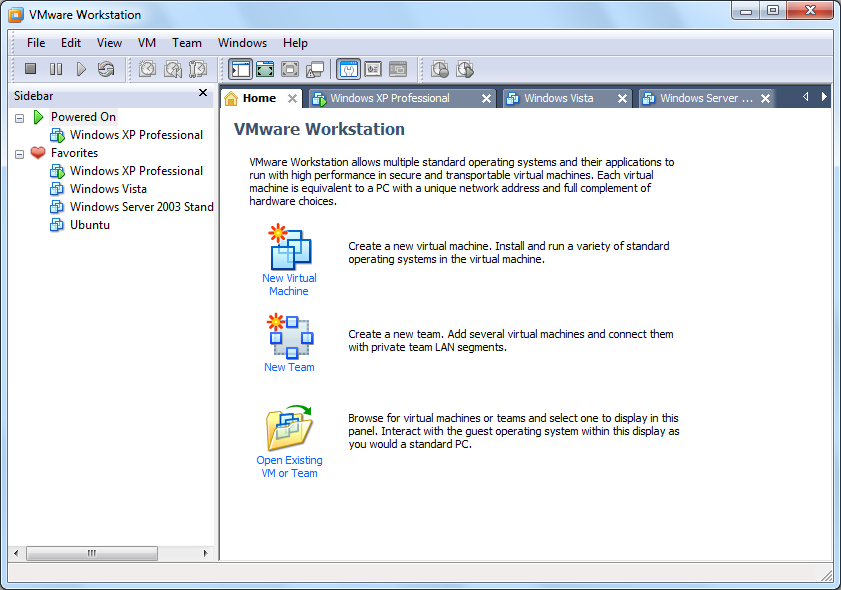Click the New Team link text
The width and height of the screenshot is (841, 590).
click(289, 367)
